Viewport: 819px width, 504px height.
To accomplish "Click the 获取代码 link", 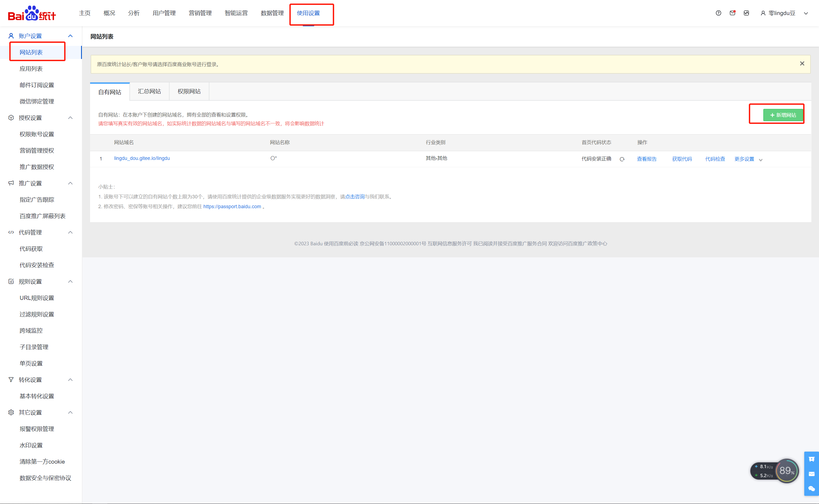I will [682, 159].
